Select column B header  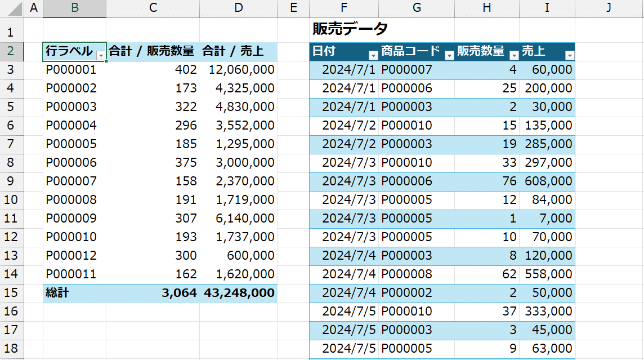pyautogui.click(x=75, y=8)
